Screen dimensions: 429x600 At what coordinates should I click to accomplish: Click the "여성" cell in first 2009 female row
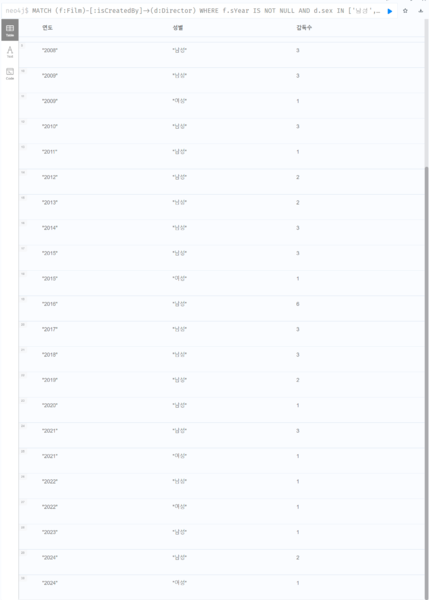[x=179, y=101]
